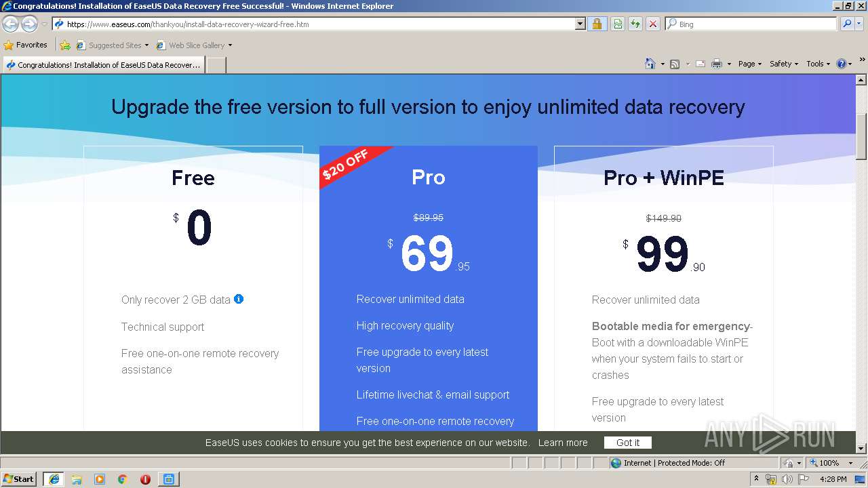Viewport: 868px width, 488px height.
Task: Click the Compatibility View icon
Action: [618, 24]
